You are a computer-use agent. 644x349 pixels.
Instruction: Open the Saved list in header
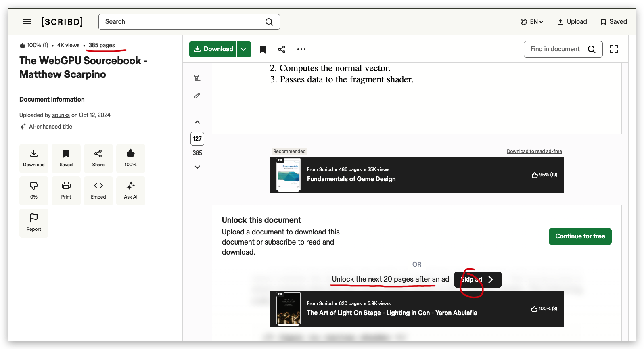614,22
